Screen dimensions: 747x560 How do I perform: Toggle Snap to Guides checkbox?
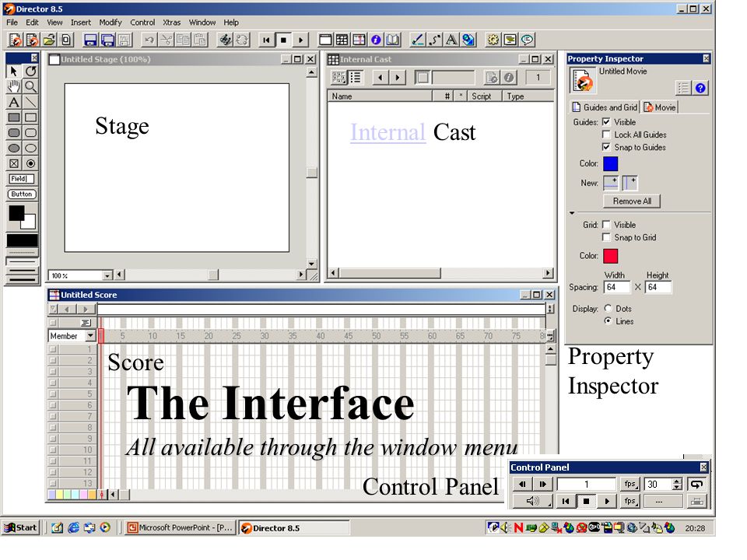[606, 147]
